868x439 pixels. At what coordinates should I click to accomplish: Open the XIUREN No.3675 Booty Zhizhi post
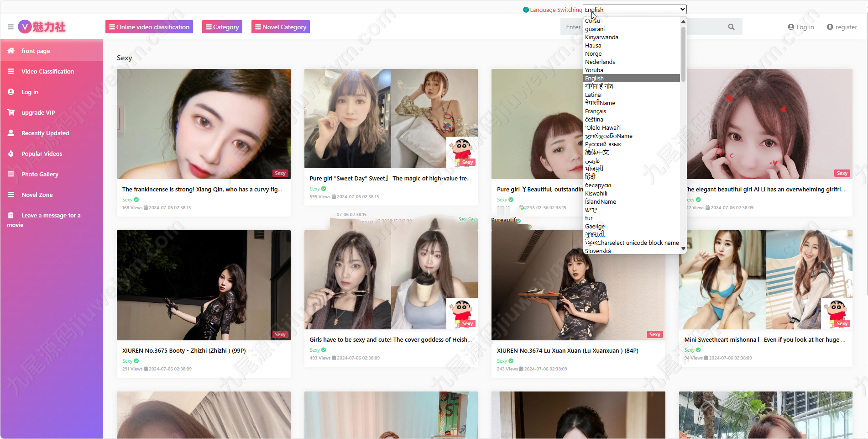point(183,350)
